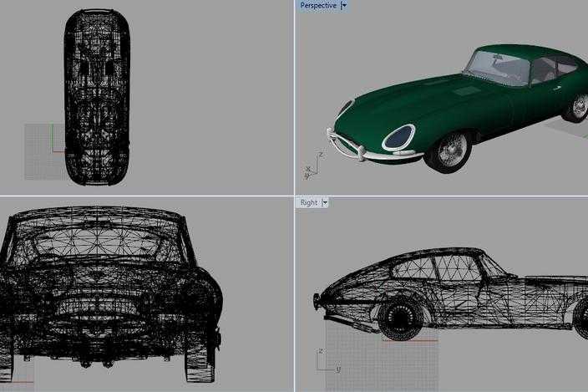Open the Perspective viewport dropdown arrow
Screen dimensions: 588x392
pos(344,6)
